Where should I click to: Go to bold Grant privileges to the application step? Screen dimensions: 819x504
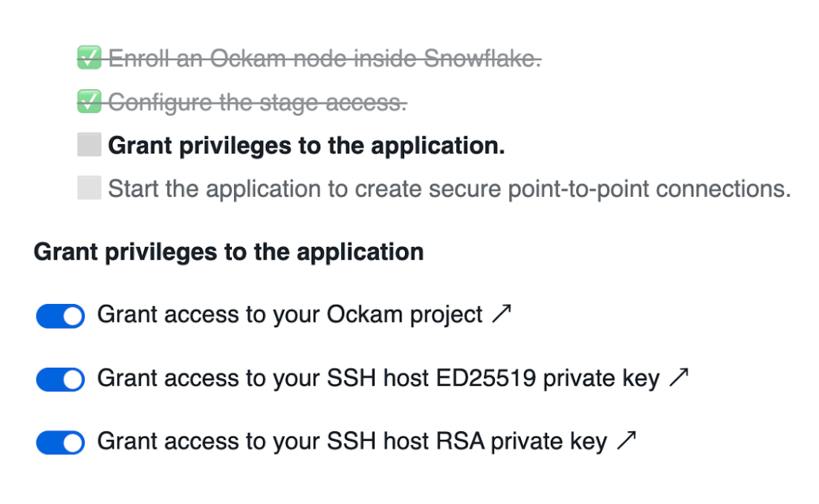pos(306,146)
